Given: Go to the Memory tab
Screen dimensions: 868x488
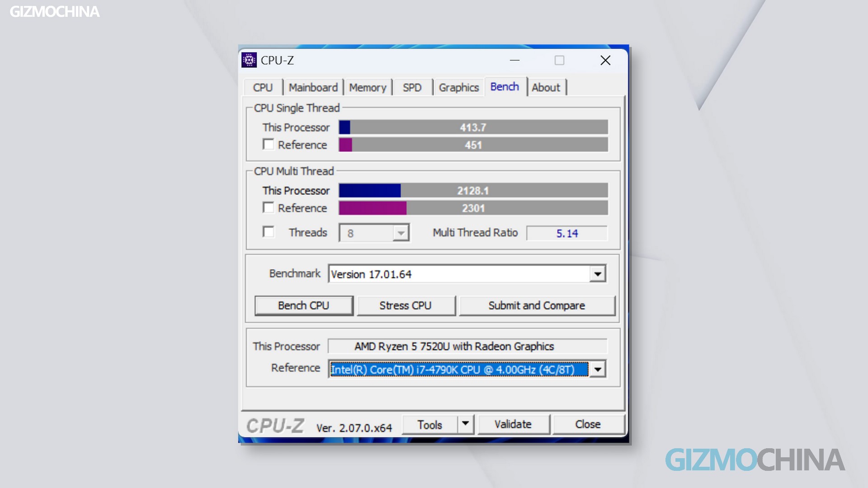Looking at the screenshot, I should pos(368,87).
